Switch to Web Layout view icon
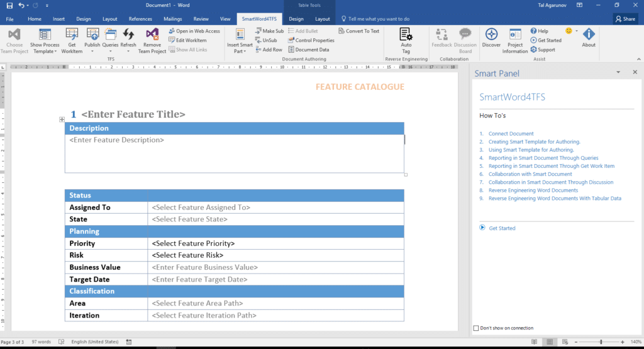This screenshot has height=349, width=644. click(x=565, y=341)
